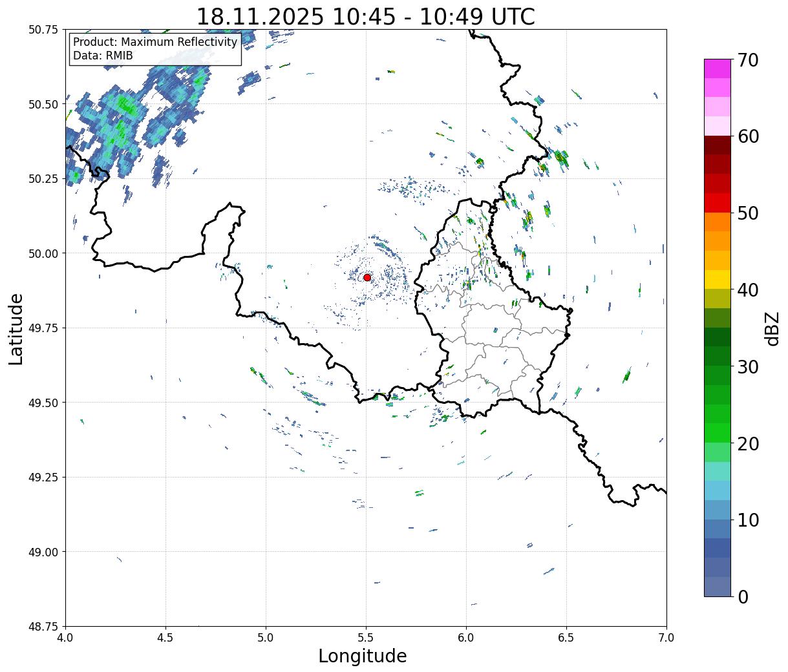Click colorbar tick label 20
Screen dimensions: 788x672
748,443
